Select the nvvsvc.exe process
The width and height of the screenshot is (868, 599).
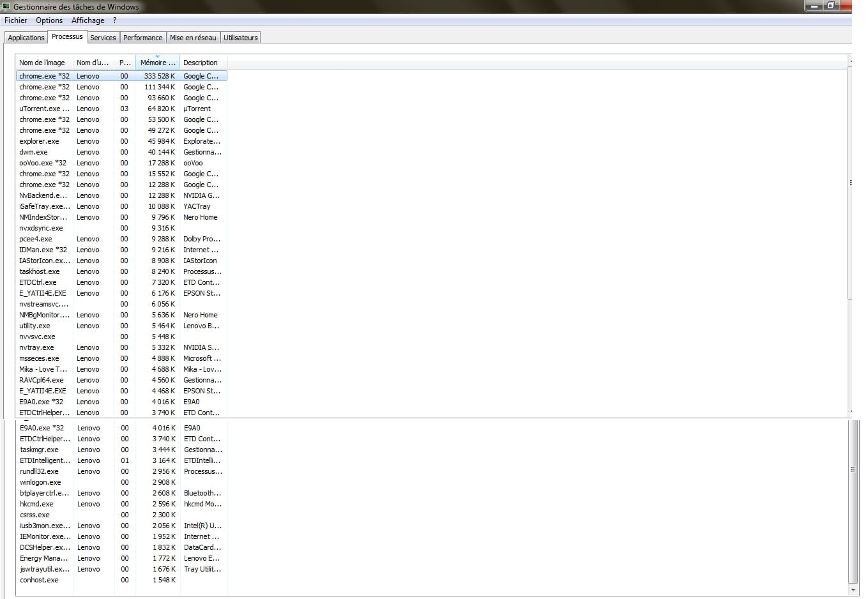121,337
